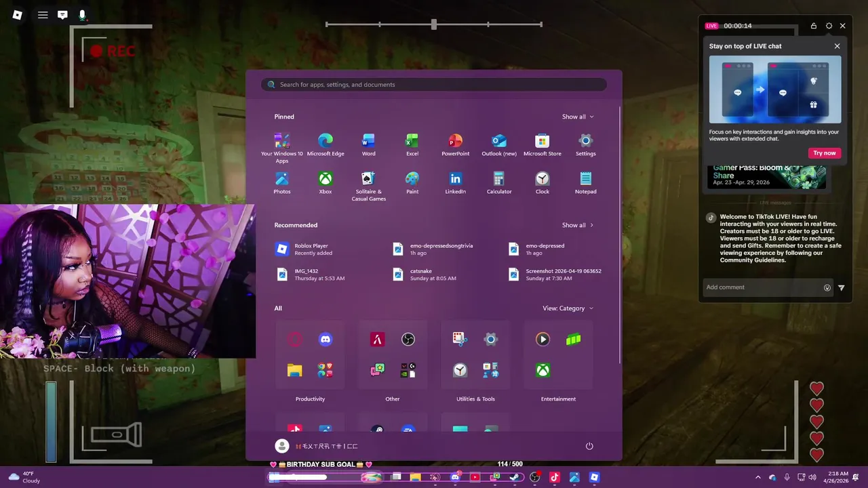Screen dimensions: 868x488
Task: Open Solitaire & Casual Games
Action: (x=368, y=186)
